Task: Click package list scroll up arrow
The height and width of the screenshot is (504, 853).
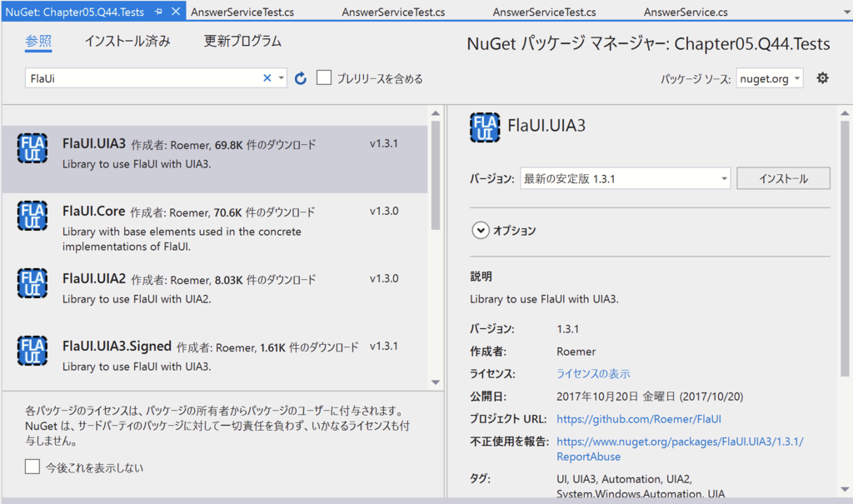Action: [436, 113]
